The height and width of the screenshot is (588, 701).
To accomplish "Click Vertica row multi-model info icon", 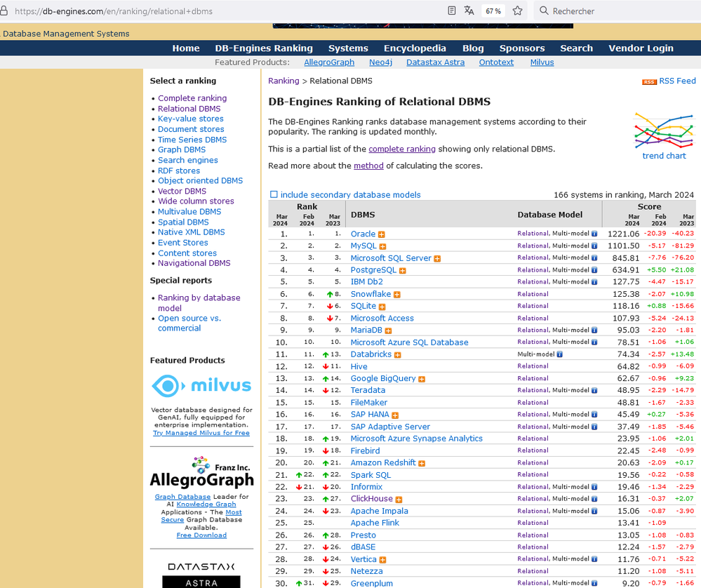I will point(594,559).
